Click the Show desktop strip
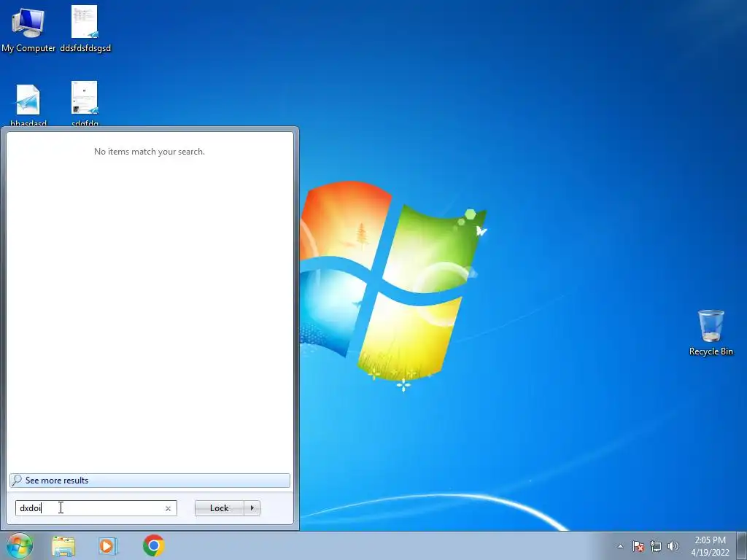Screen dimensions: 747x560 point(742,545)
